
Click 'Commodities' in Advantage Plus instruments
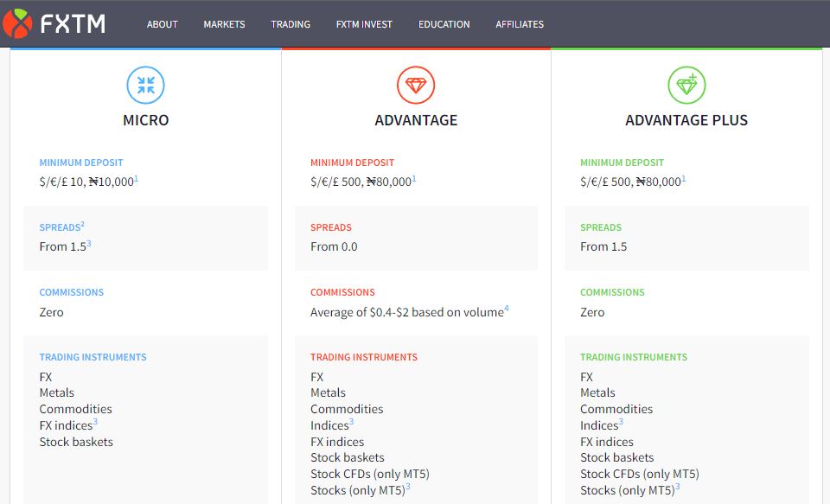click(616, 409)
